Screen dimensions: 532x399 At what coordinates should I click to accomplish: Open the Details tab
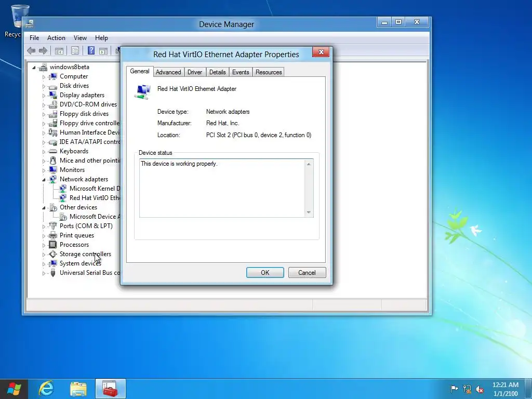click(218, 72)
